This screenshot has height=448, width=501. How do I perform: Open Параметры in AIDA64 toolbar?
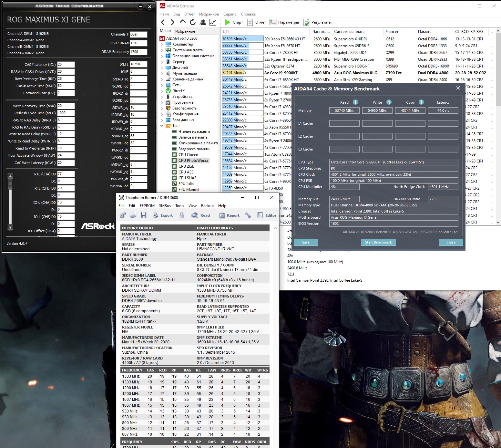coord(284,22)
